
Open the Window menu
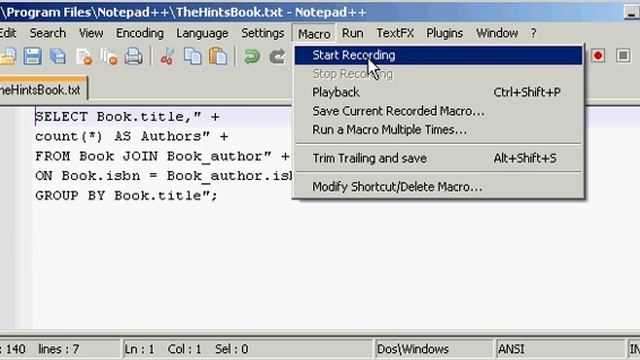tap(497, 33)
